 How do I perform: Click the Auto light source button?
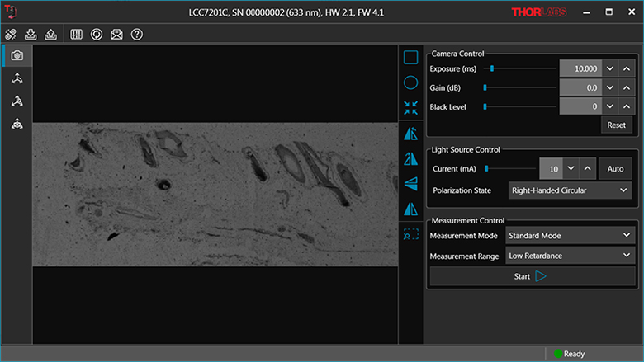pos(614,168)
